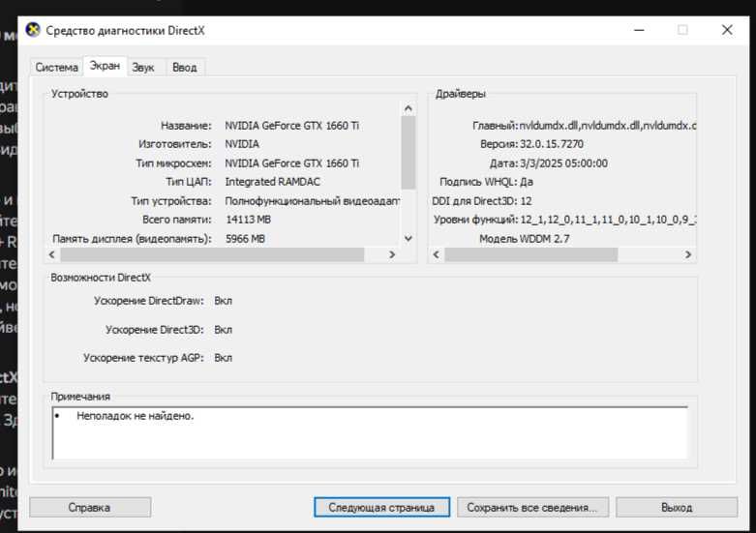Click the Следующая страница button
756x533 pixels.
(381, 508)
